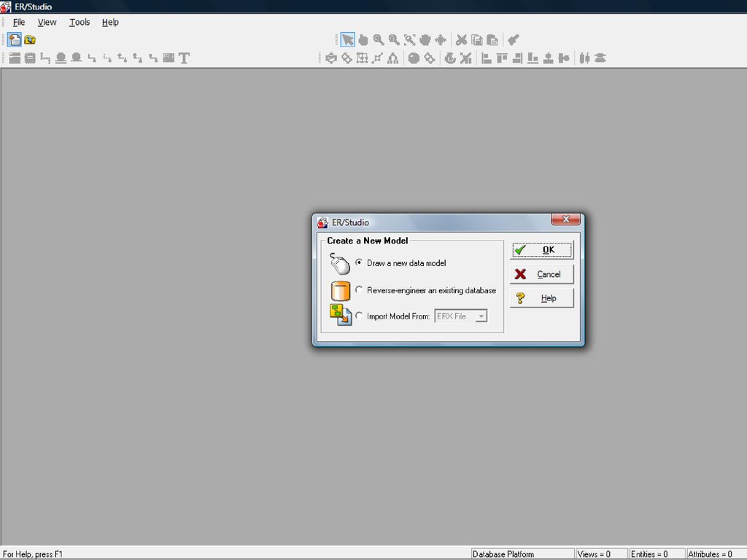Click the Zoom In magnifier icon

tap(379, 40)
